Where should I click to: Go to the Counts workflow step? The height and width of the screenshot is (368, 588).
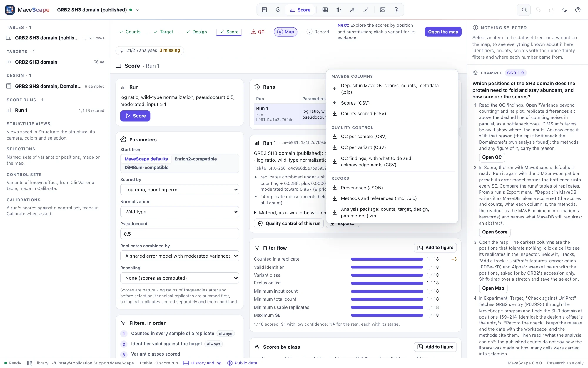tap(130, 32)
